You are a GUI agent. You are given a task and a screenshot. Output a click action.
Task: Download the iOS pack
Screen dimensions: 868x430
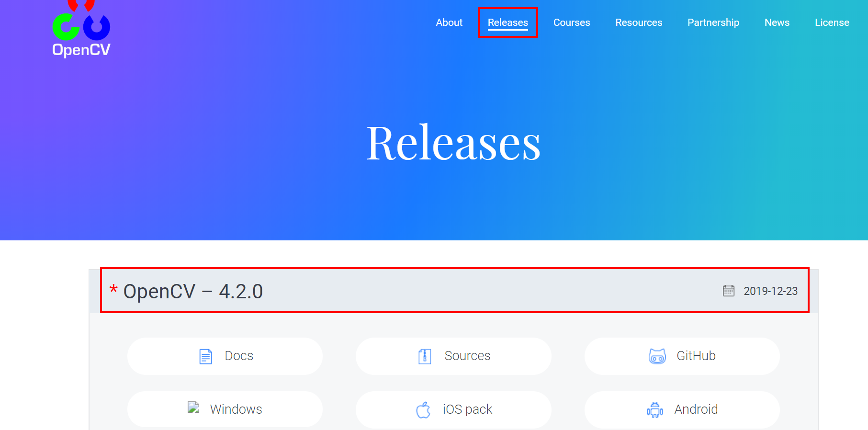click(x=453, y=409)
